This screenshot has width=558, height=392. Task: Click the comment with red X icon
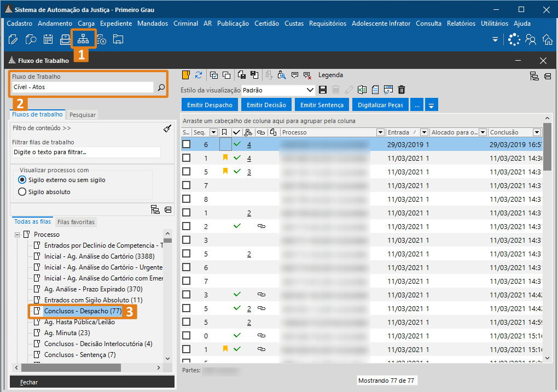[307, 75]
